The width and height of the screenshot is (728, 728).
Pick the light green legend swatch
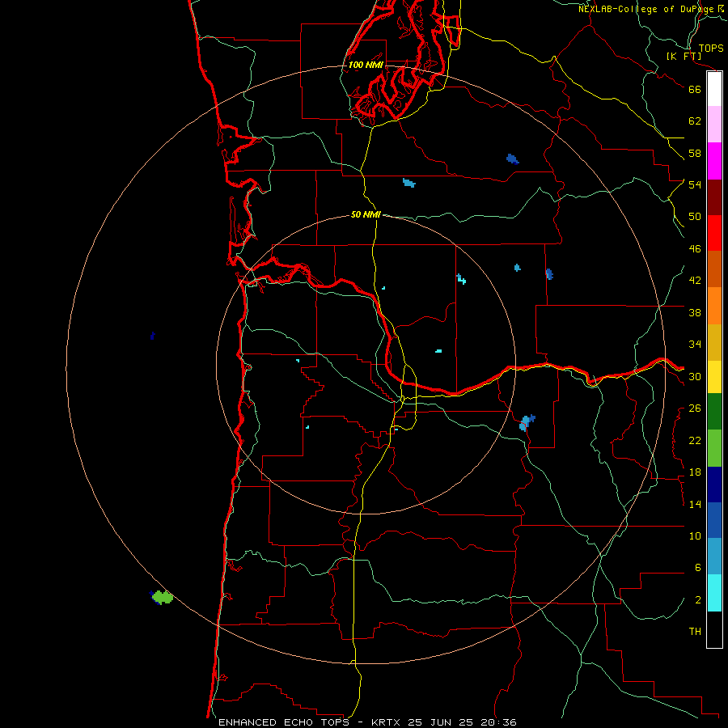714,448
